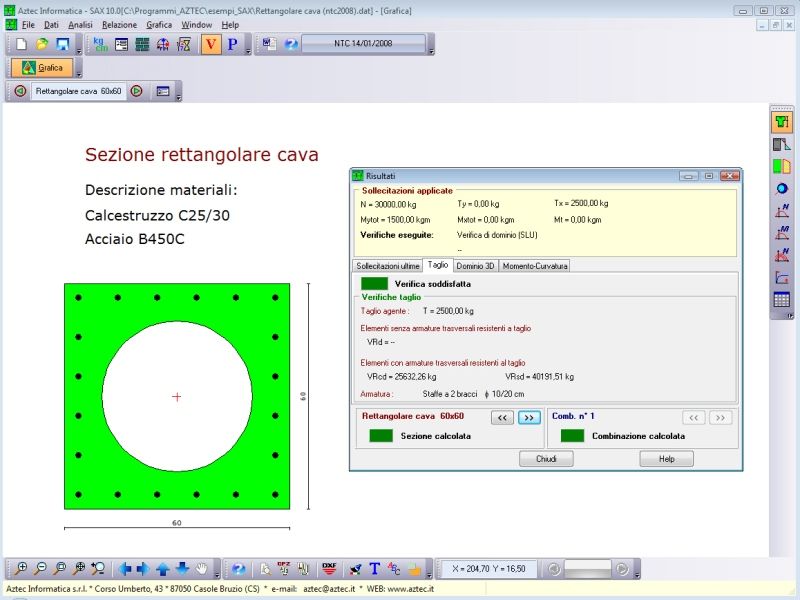Click the NTC 14/01/2008 code button

(x=363, y=44)
